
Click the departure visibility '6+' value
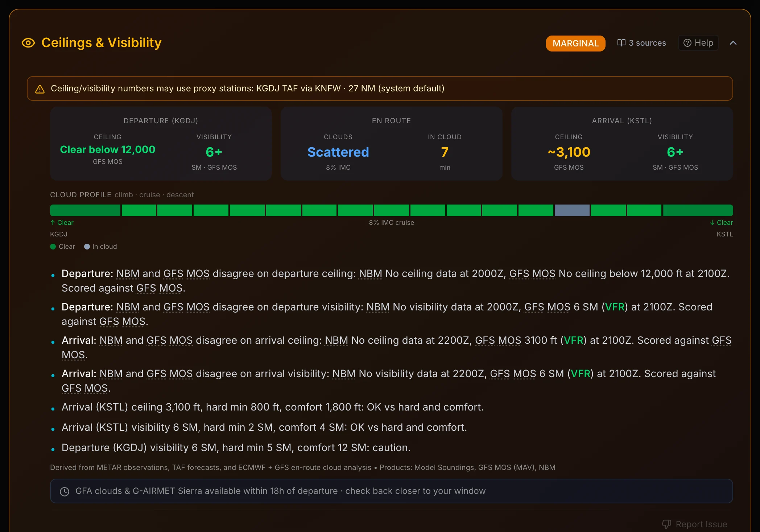[x=214, y=152]
